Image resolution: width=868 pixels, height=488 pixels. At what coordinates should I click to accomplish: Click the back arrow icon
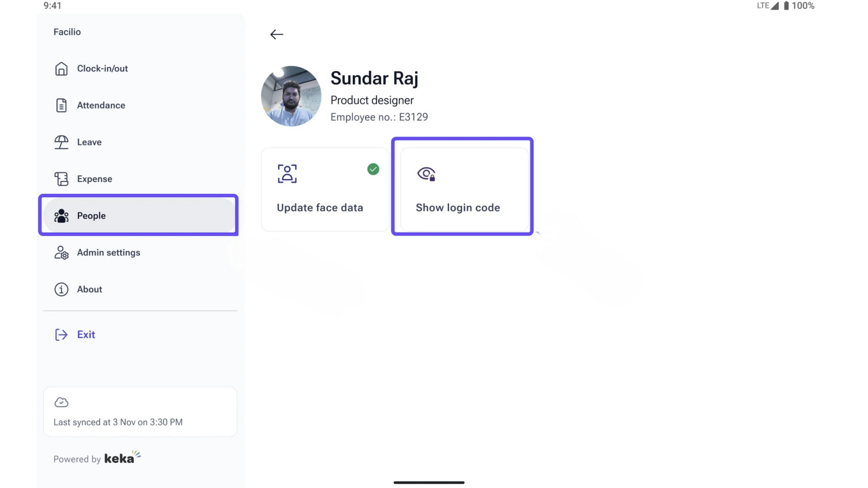276,34
